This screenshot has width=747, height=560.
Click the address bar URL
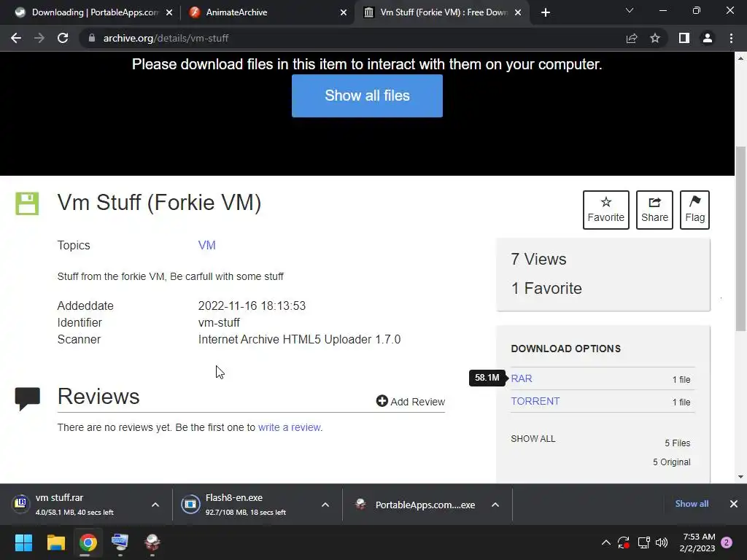[166, 38]
